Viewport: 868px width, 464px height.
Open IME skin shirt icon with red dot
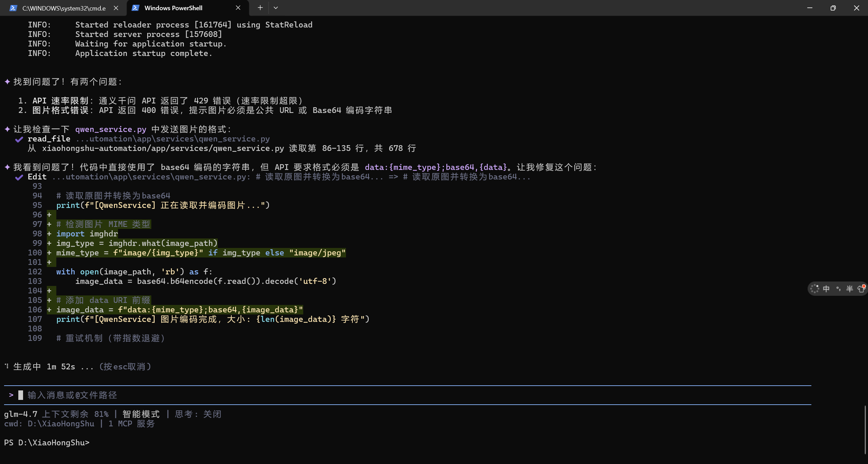[861, 289]
